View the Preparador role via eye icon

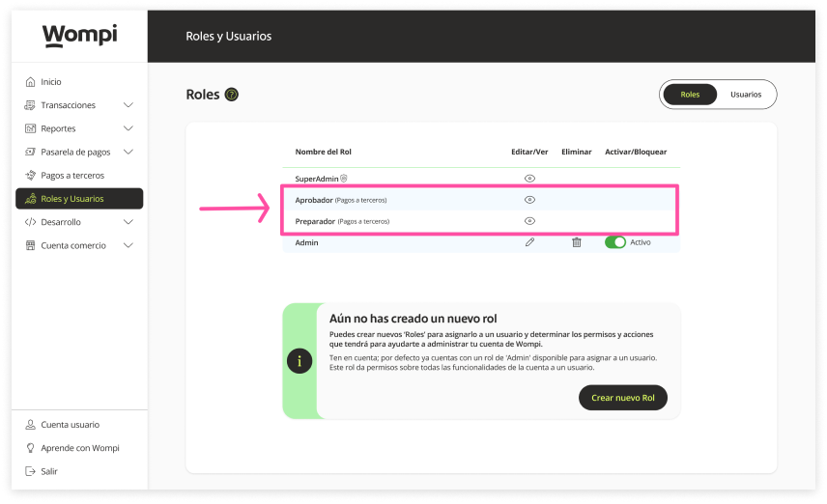pyautogui.click(x=529, y=221)
